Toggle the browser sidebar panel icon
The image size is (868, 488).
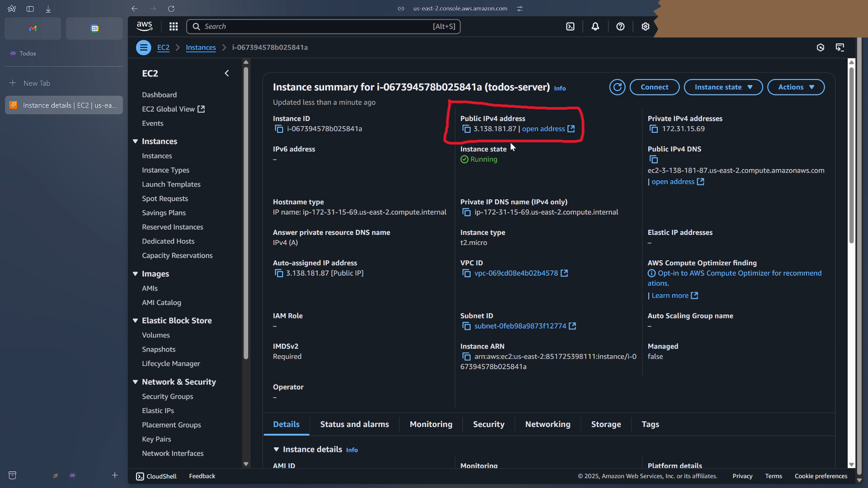[30, 9]
